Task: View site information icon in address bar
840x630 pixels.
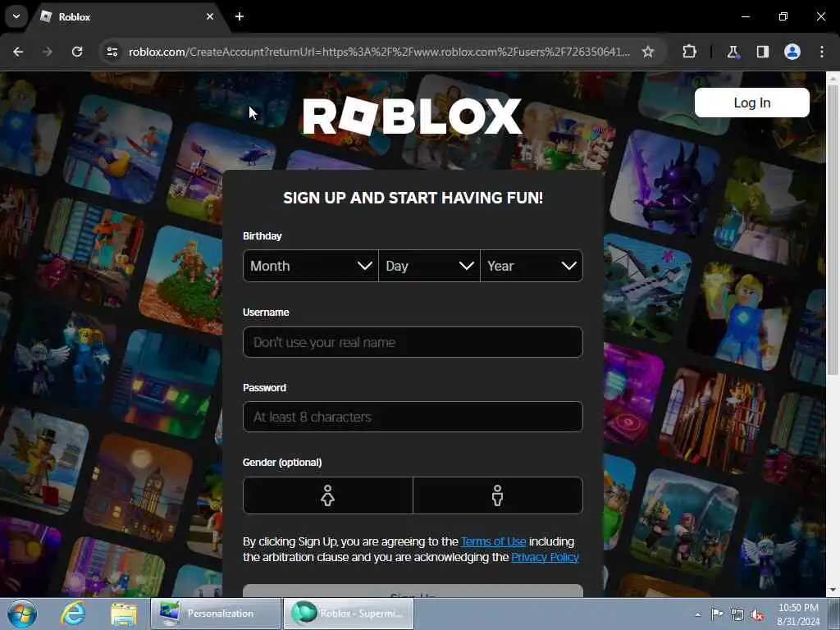Action: [112, 52]
